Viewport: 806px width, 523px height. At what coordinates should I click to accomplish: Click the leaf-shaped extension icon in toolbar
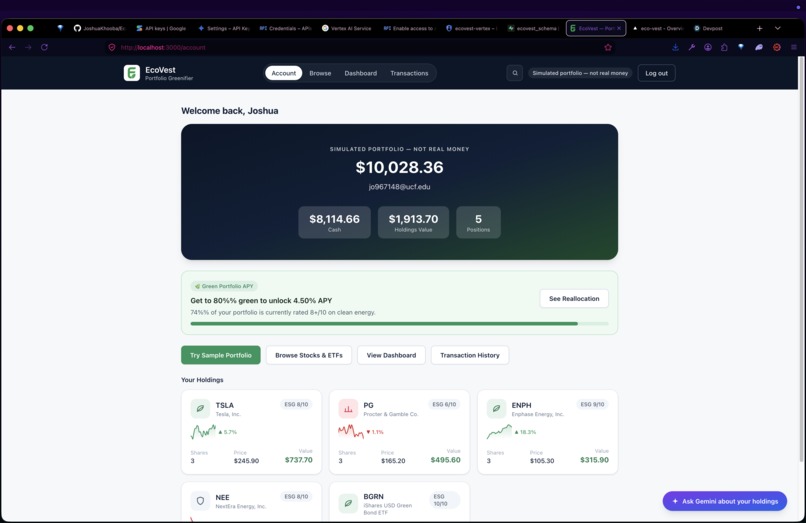tap(759, 47)
